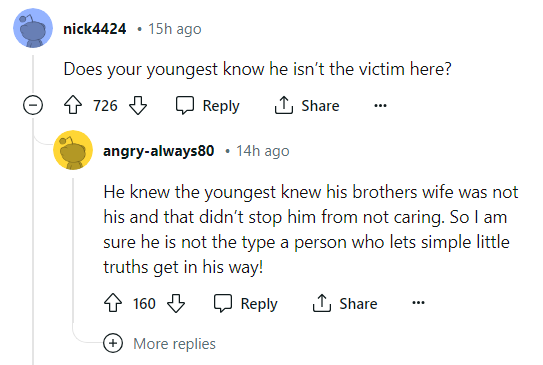Click speech bubble icon under angry-always80's reply
The height and width of the screenshot is (365, 543).
click(x=223, y=303)
